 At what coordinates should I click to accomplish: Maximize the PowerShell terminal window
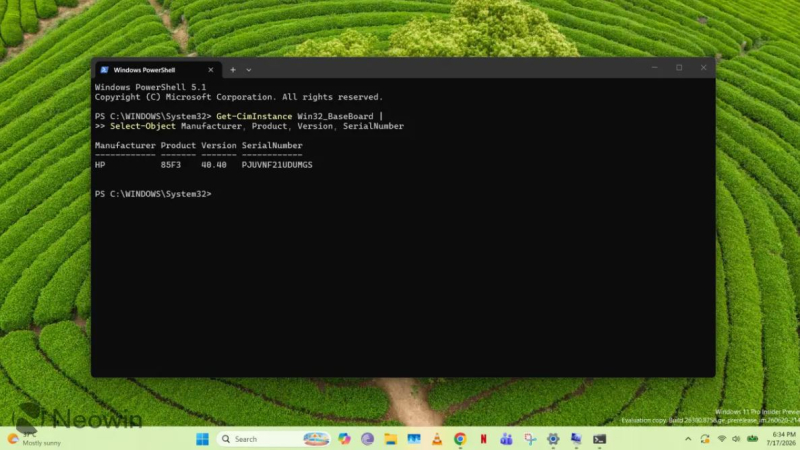679,67
